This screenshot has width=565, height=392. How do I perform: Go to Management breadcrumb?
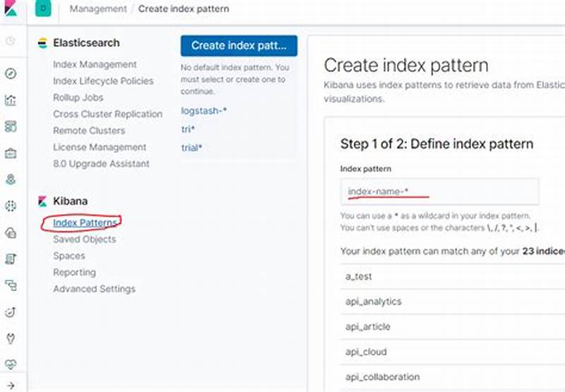[x=98, y=8]
